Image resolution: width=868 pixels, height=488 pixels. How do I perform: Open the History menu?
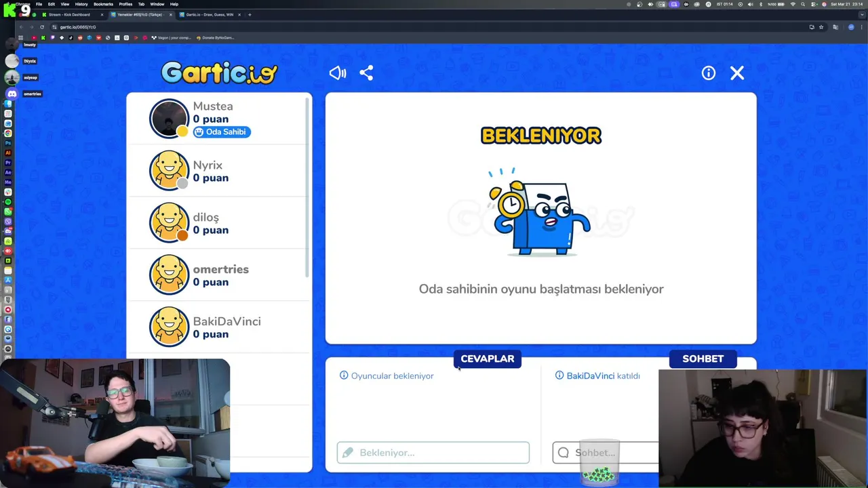(x=81, y=4)
